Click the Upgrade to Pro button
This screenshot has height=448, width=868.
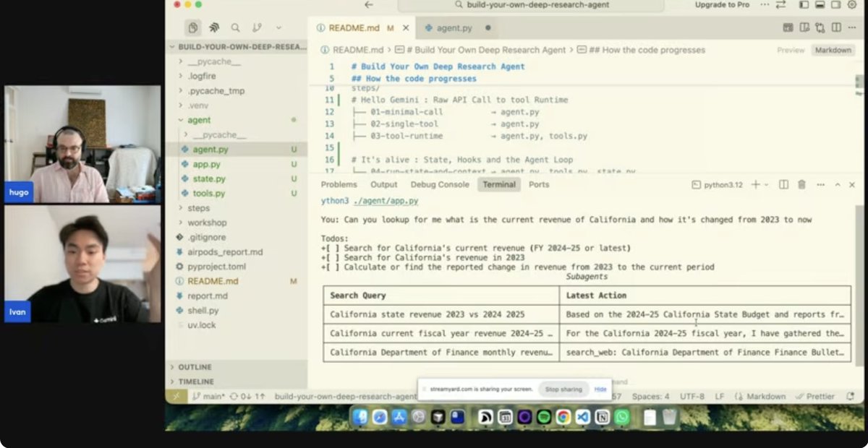[x=722, y=5]
